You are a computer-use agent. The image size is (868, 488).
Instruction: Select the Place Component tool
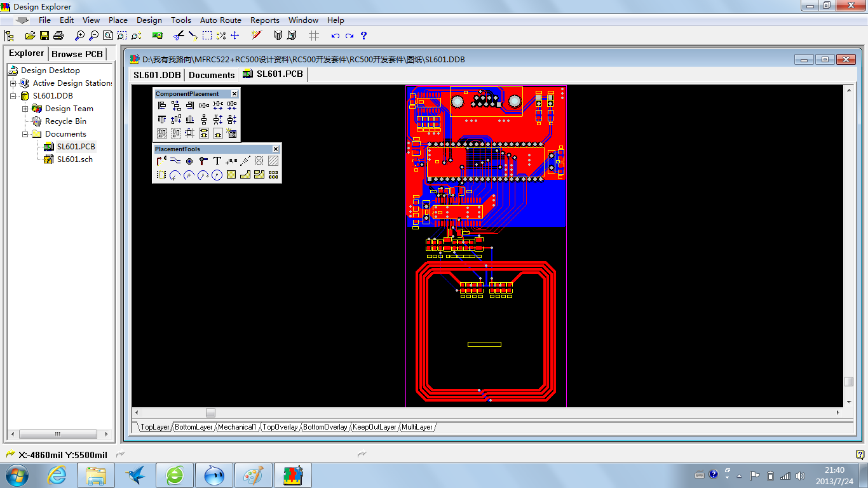coord(161,175)
